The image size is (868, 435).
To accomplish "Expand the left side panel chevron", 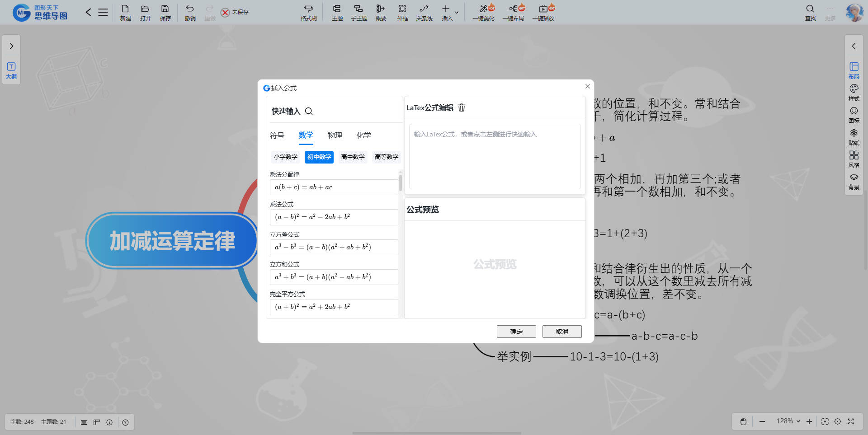I will (11, 46).
